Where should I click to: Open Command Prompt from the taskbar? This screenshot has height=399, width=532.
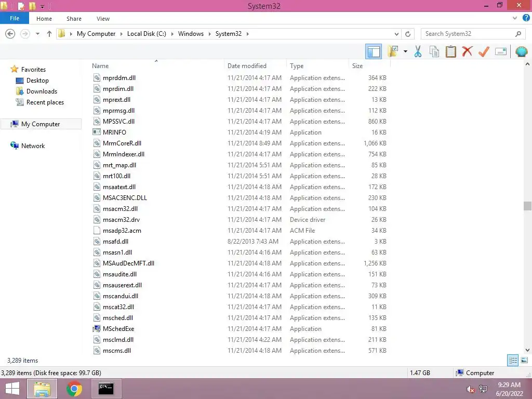[106, 389]
